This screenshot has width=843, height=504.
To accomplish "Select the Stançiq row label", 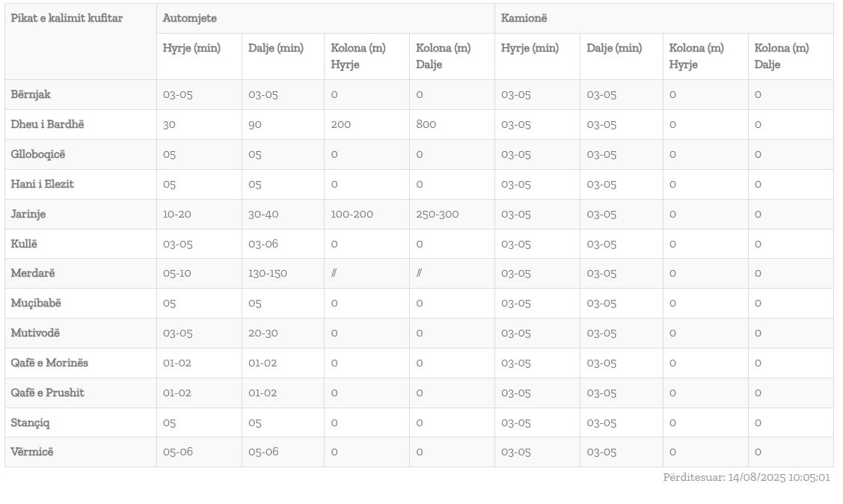I will point(30,422).
